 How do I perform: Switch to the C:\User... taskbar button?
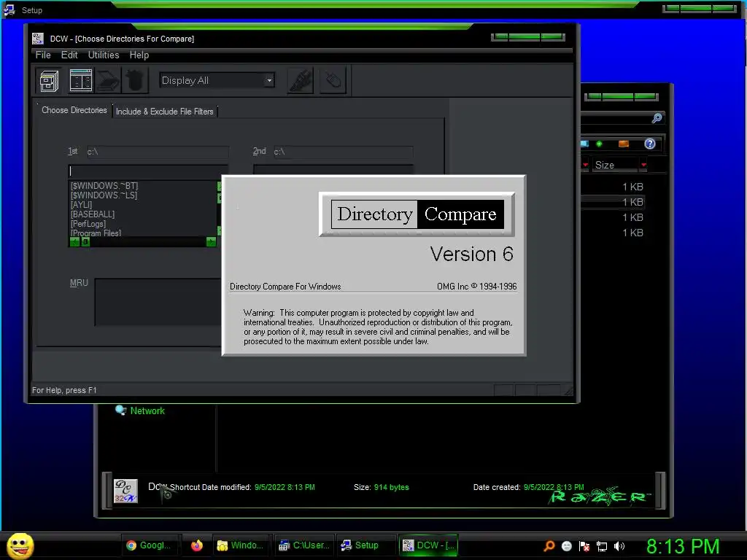[305, 545]
